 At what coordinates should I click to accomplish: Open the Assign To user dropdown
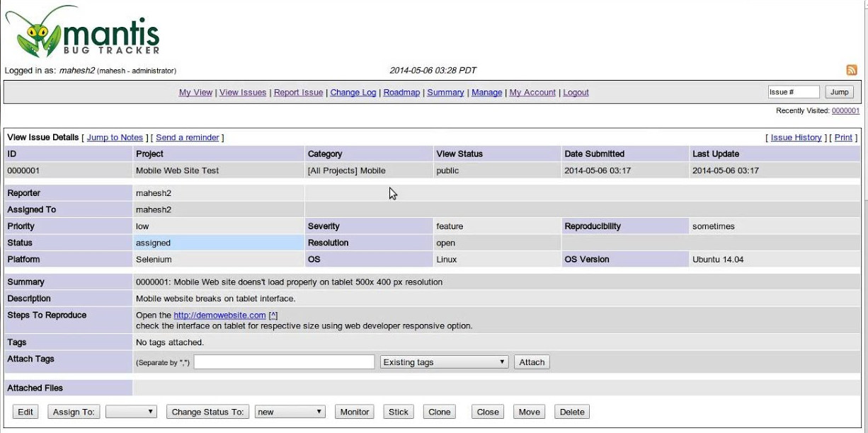pos(130,411)
